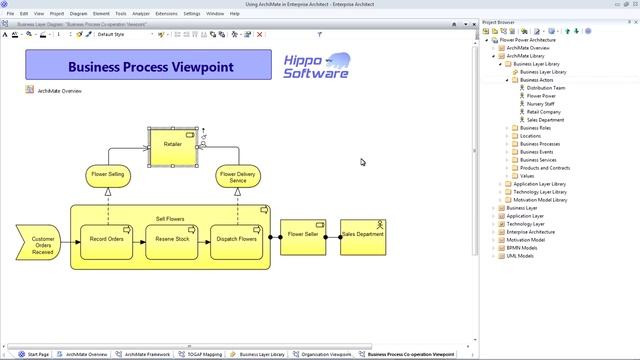
Task: Select the Customer Orders Received event
Action: pos(38,242)
